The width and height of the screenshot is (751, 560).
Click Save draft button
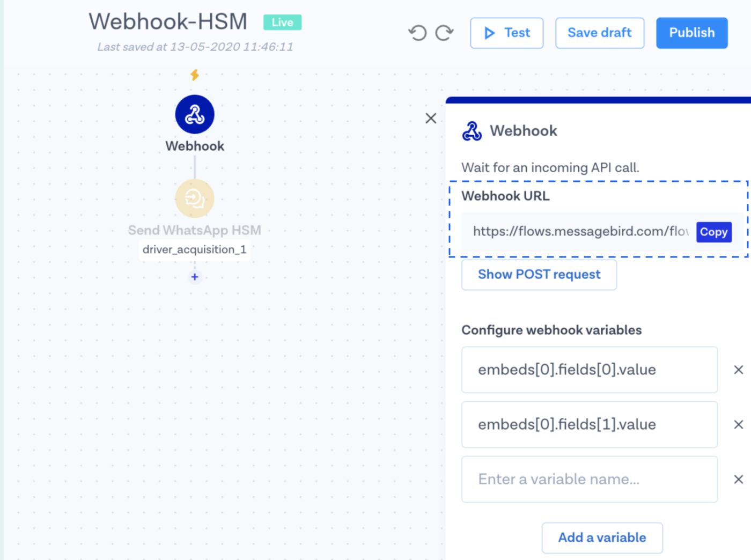[x=599, y=33]
